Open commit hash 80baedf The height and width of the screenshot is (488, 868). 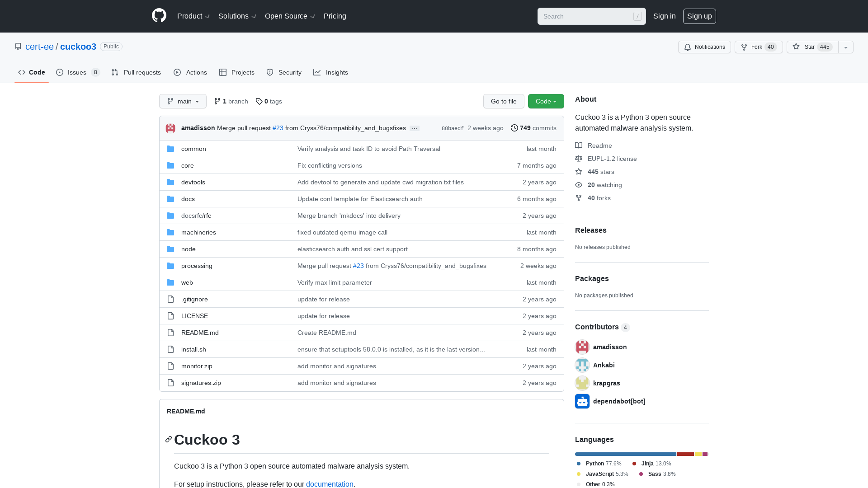[x=453, y=128]
